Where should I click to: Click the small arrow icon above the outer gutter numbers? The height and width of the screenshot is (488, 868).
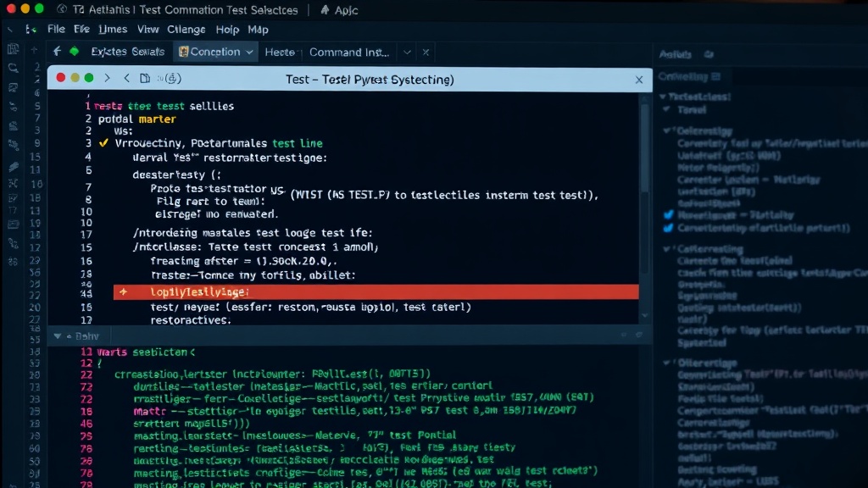(x=34, y=50)
